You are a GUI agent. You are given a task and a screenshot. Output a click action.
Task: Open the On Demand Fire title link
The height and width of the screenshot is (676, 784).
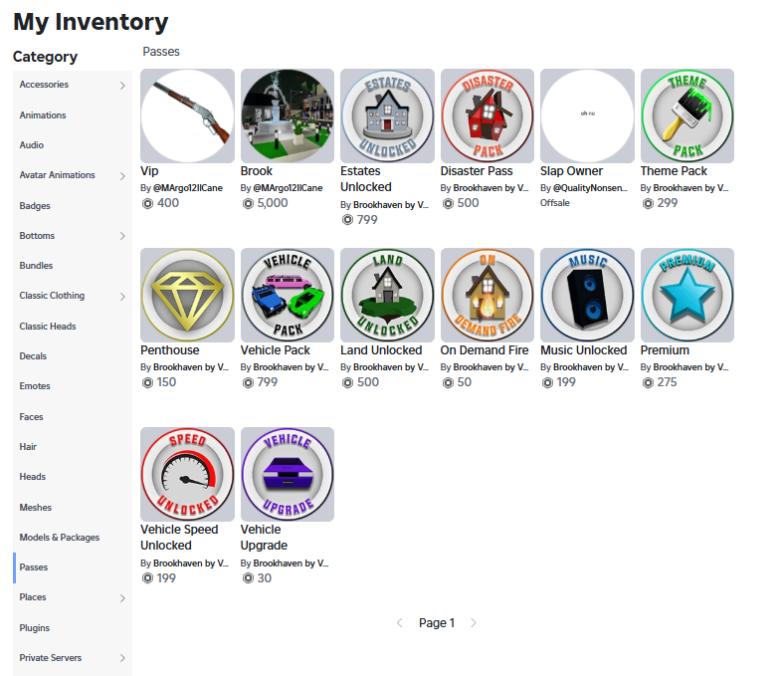click(485, 350)
